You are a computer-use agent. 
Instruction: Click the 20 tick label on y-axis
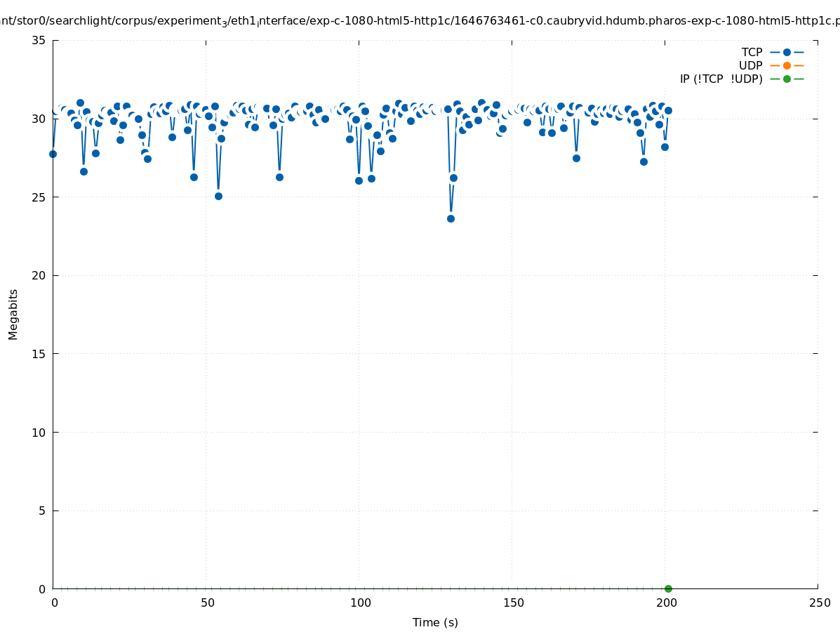coord(39,275)
